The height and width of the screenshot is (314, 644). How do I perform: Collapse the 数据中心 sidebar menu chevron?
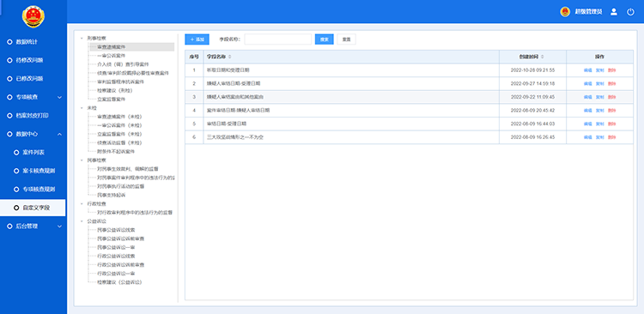point(59,134)
